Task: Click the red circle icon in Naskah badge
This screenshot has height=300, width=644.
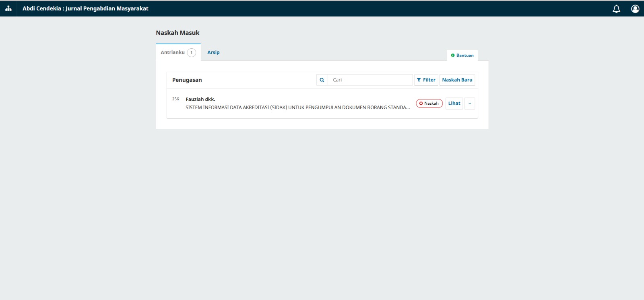Action: coord(421,103)
